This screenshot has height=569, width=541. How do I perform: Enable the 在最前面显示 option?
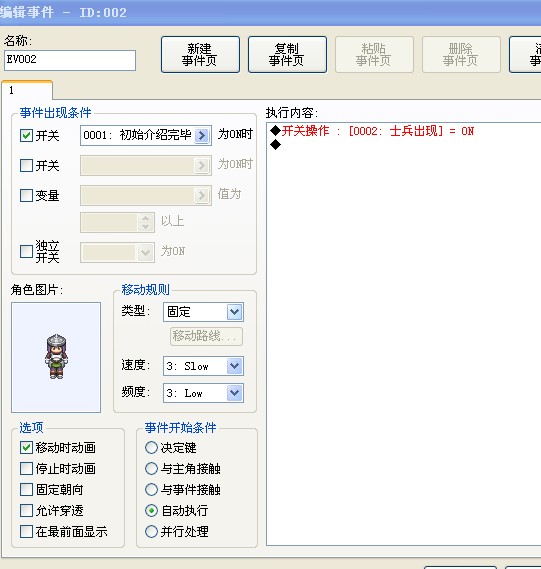pyautogui.click(x=26, y=532)
